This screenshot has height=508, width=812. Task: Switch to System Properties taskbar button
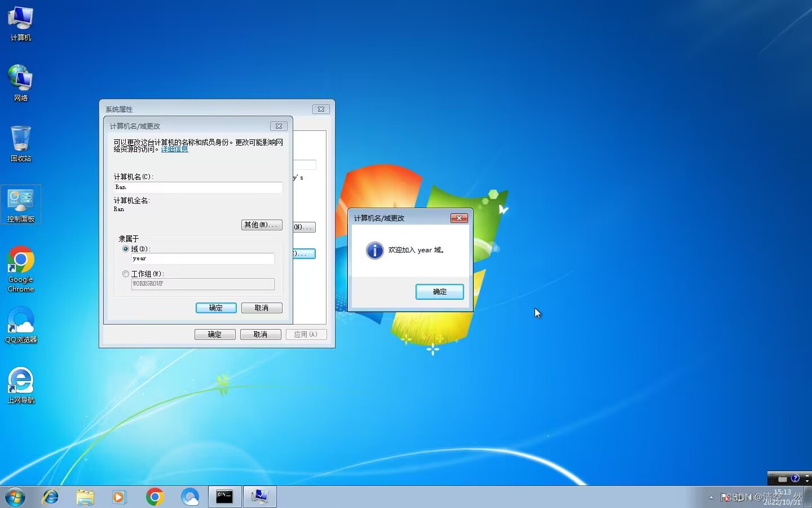pos(260,497)
